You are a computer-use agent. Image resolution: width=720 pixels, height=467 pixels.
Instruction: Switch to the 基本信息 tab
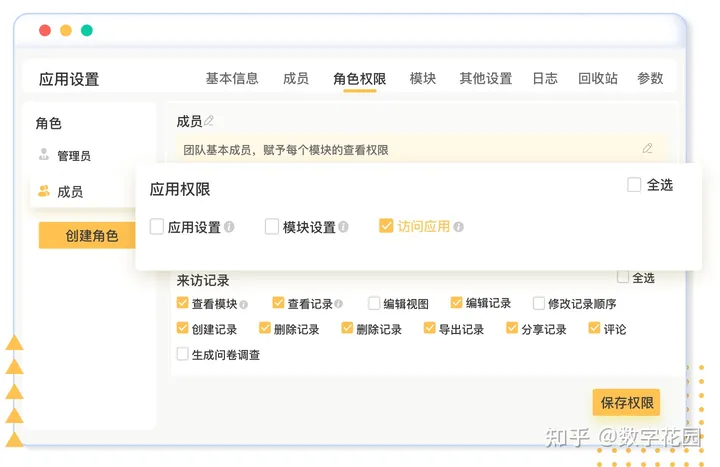tap(232, 79)
